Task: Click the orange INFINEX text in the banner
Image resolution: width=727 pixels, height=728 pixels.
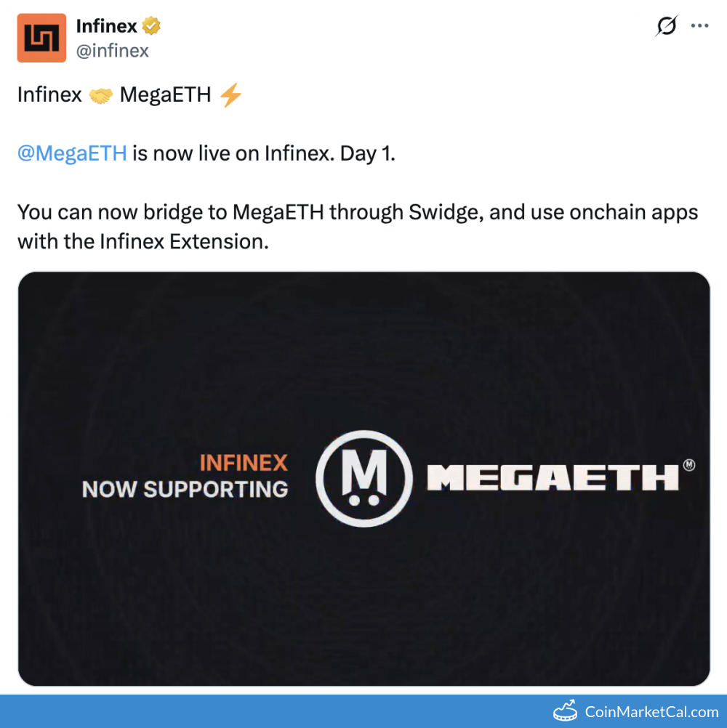Action: (244, 463)
